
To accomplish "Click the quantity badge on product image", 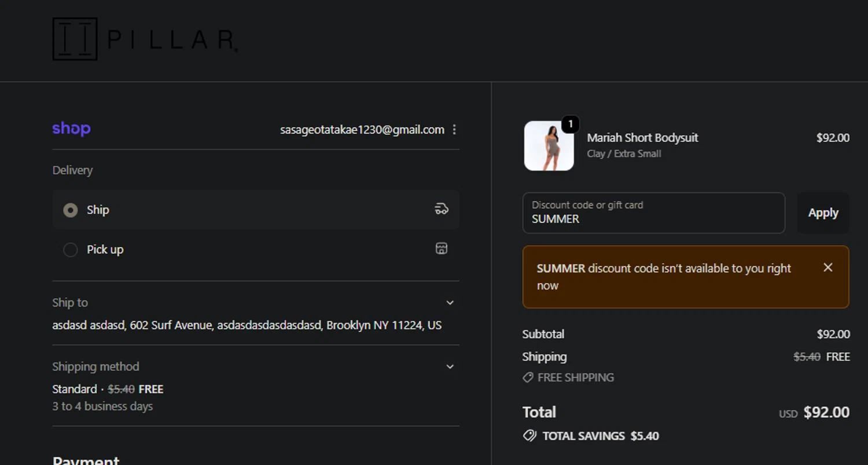I will 570,124.
